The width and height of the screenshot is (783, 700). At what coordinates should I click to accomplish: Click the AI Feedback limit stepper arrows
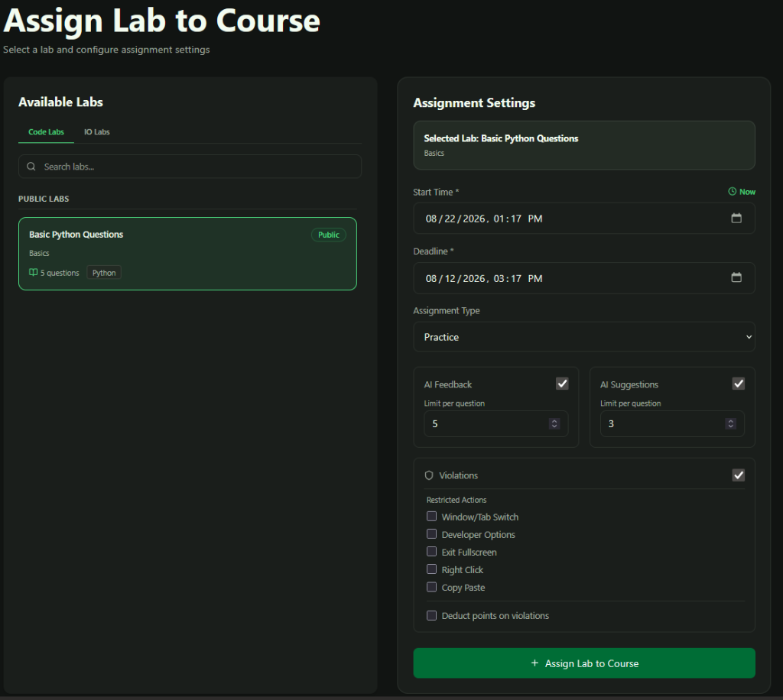coord(554,424)
